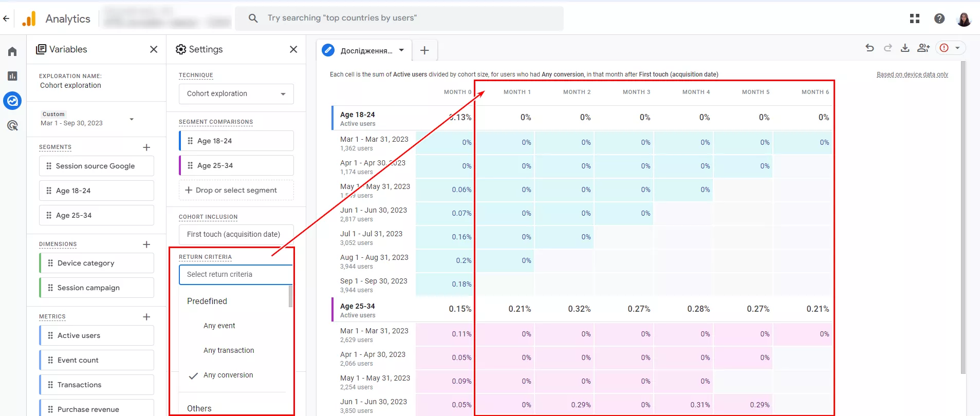Redo the last change

point(887,48)
